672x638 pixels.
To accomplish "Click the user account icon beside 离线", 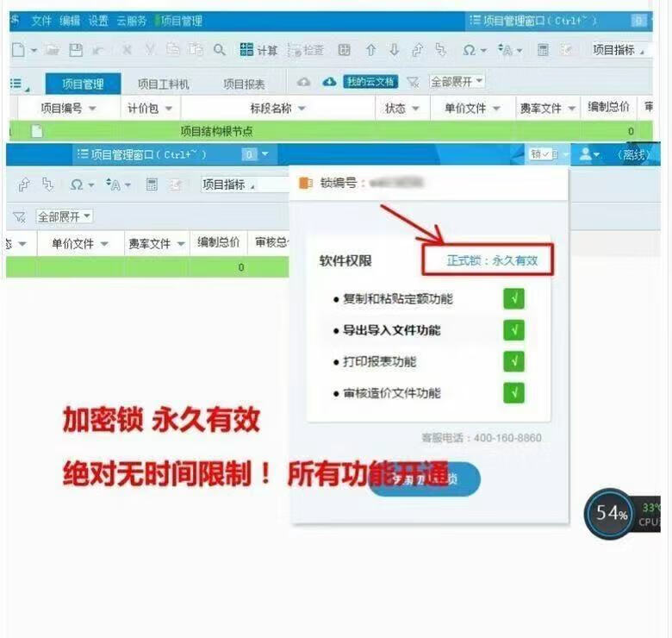I will click(x=586, y=154).
